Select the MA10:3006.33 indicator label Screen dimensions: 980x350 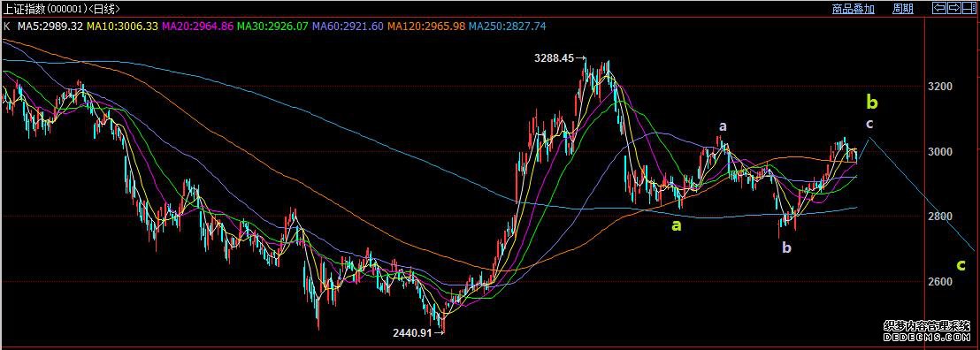[x=122, y=27]
